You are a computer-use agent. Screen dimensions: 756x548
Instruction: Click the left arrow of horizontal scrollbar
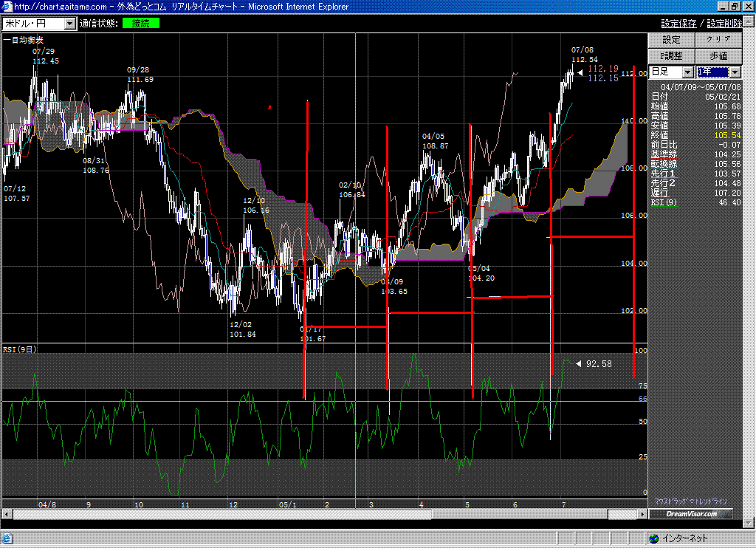7,514
